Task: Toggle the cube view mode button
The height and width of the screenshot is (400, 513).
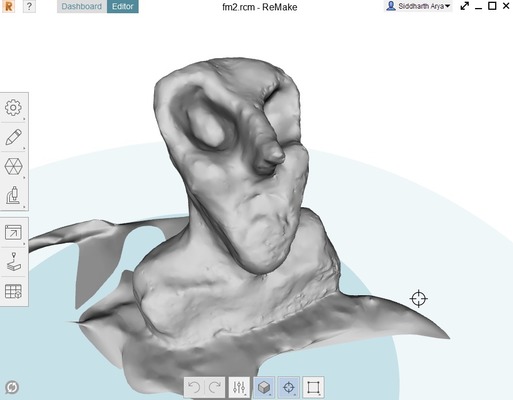Action: click(264, 387)
